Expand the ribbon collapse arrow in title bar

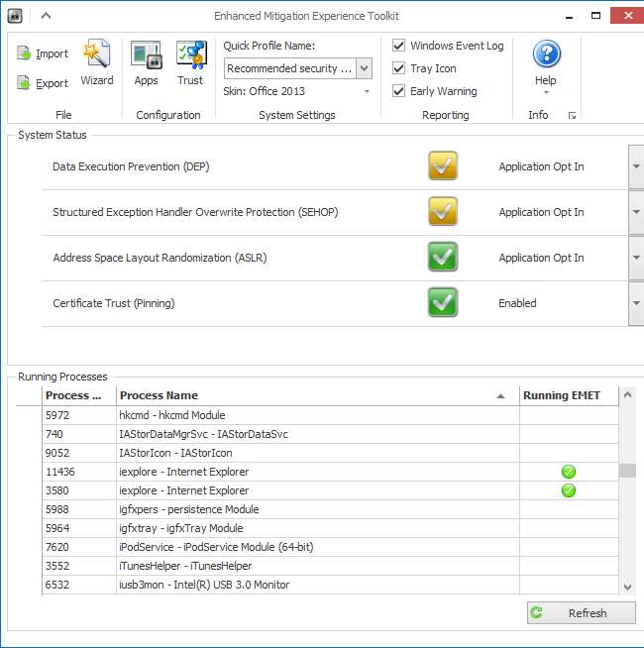point(47,16)
